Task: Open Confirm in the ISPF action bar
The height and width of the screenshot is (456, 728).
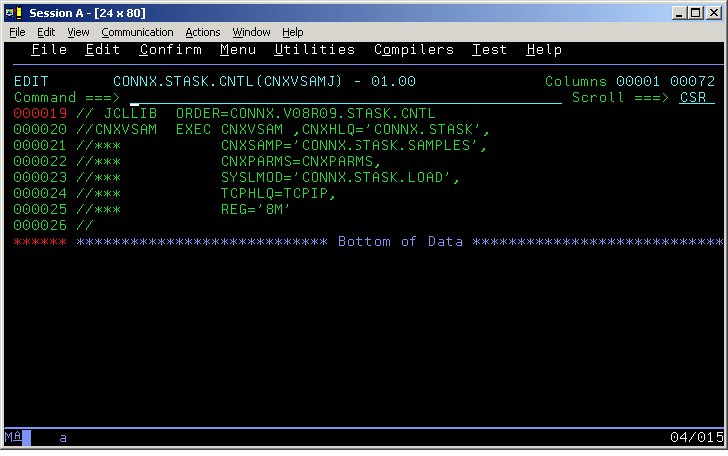Action: [x=170, y=50]
